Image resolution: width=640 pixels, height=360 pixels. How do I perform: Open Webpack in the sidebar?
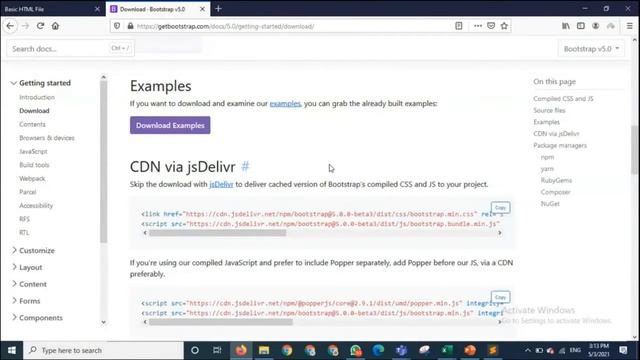(32, 178)
